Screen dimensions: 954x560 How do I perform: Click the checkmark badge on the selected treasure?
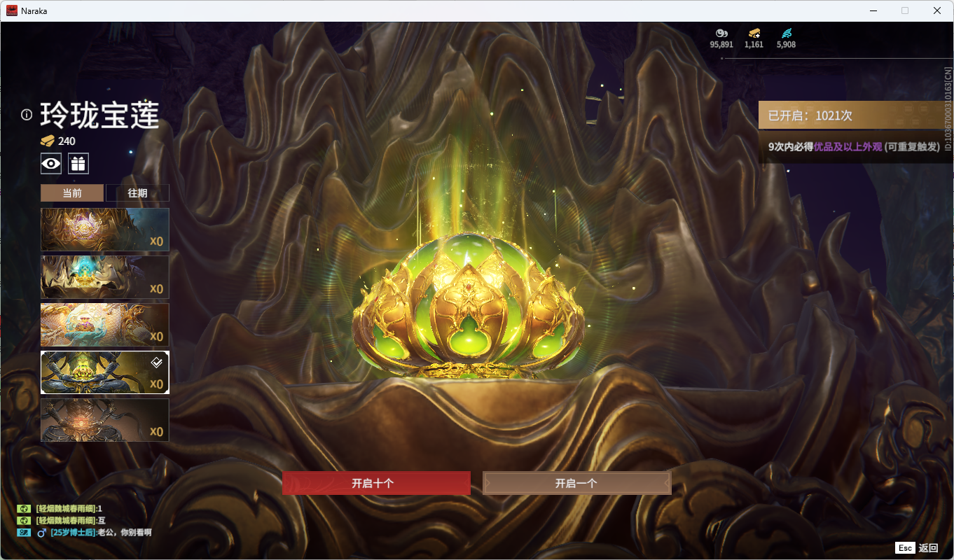pos(158,363)
